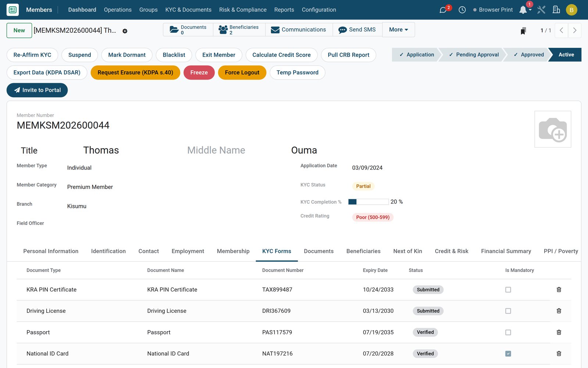
Task: Expand the More dropdown
Action: [x=398, y=30]
